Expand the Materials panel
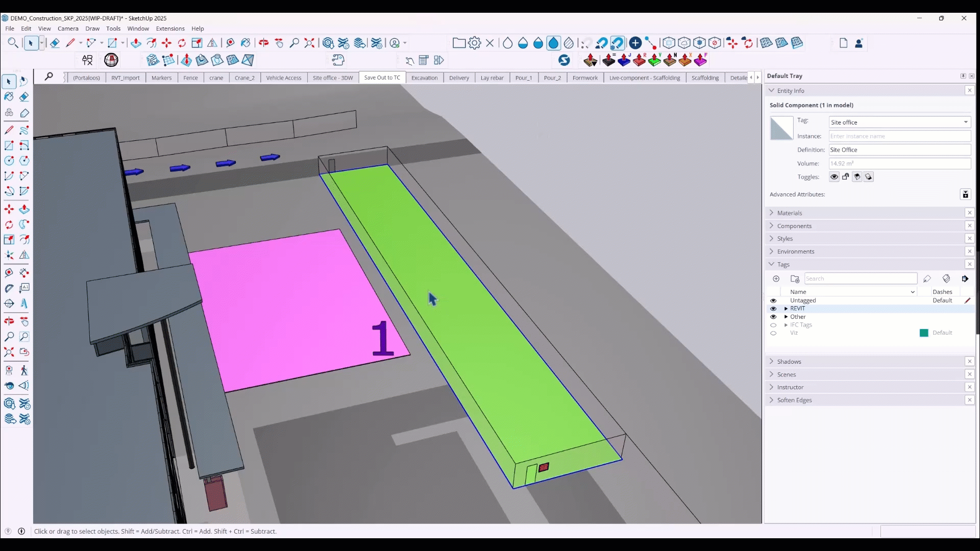The height and width of the screenshot is (551, 980). click(790, 213)
